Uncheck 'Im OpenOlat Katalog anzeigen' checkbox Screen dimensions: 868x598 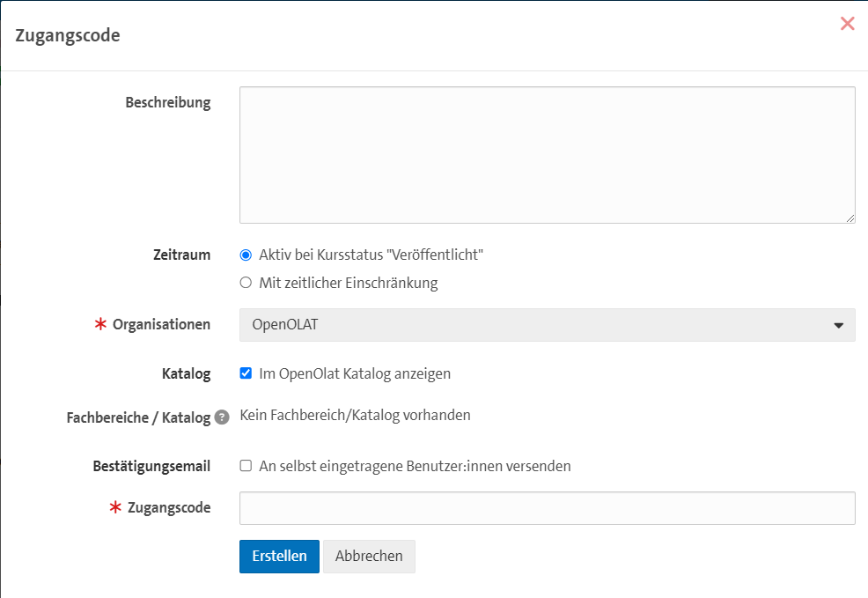click(x=246, y=373)
